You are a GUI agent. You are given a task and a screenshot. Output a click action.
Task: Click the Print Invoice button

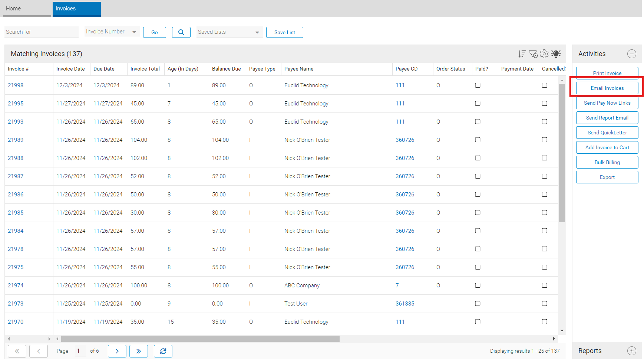pos(607,73)
